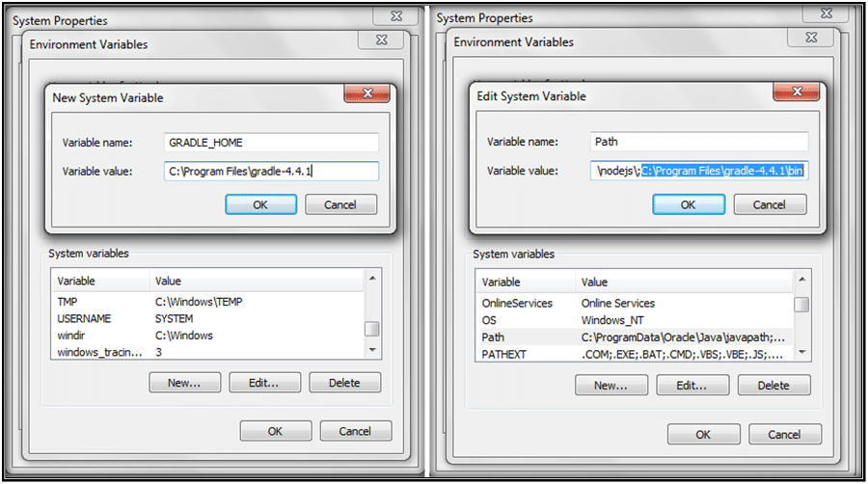The image size is (868, 484).
Task: Select the Path row in system variables list
Action: (x=635, y=336)
